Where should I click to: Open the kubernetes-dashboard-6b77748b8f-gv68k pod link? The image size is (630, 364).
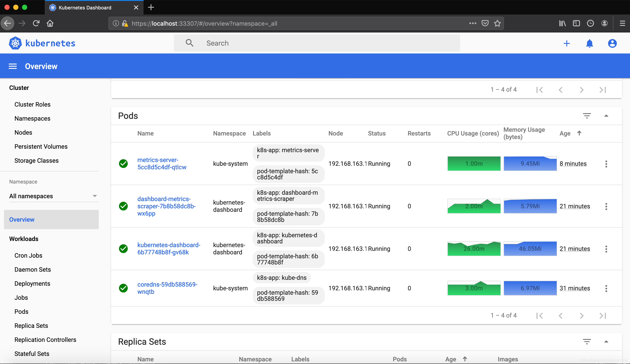click(169, 248)
